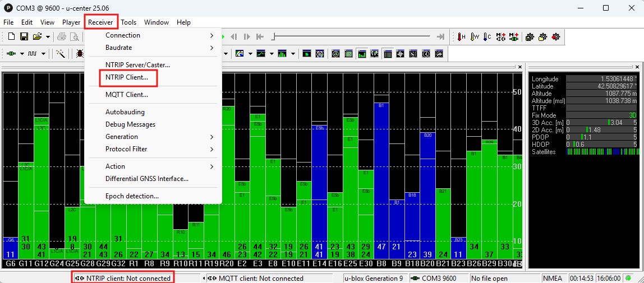Click the Warmstart (W thermometer) icon
This screenshot has width=644, height=283.
point(475,37)
